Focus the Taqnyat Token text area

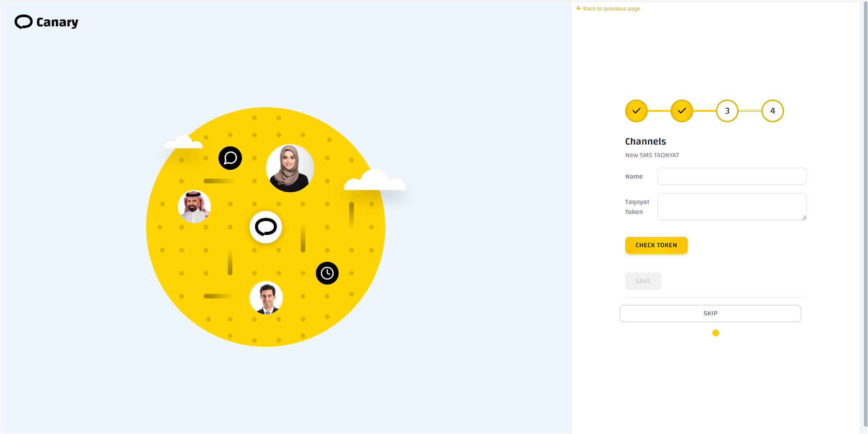[732, 207]
